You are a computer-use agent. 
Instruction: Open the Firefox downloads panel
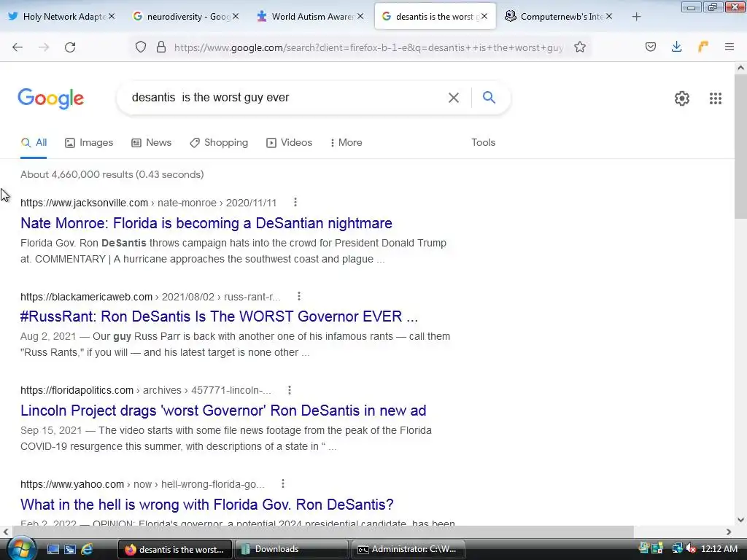coord(676,47)
